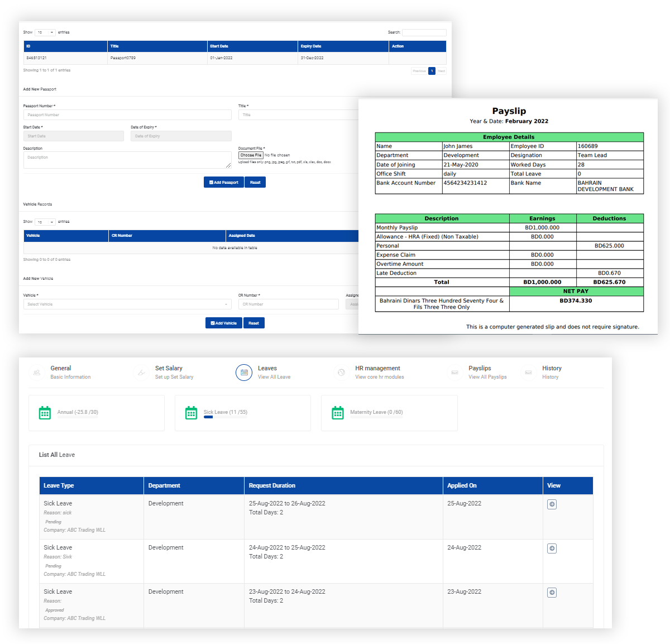This screenshot has width=670, height=644.
Task: Go to the History tab
Action: tap(552, 373)
